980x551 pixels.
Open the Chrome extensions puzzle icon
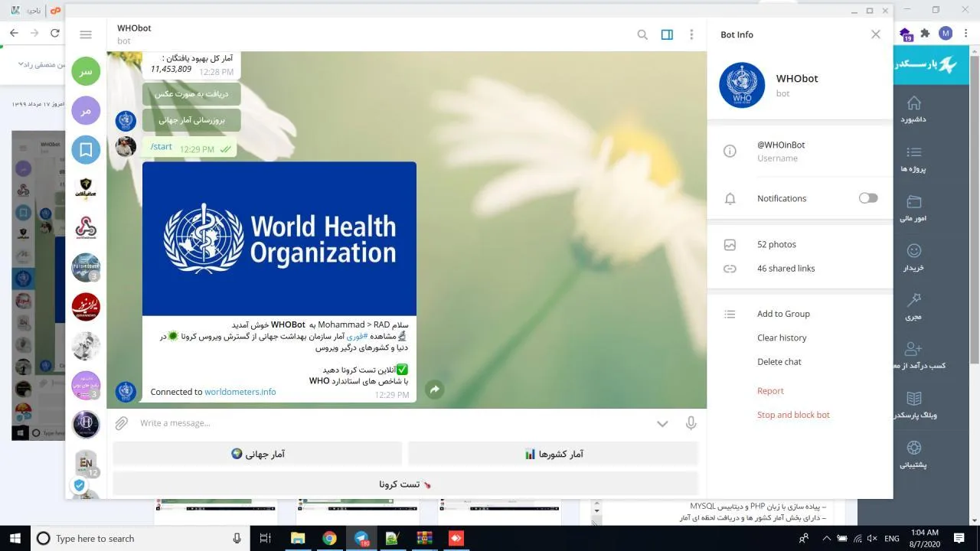click(925, 33)
